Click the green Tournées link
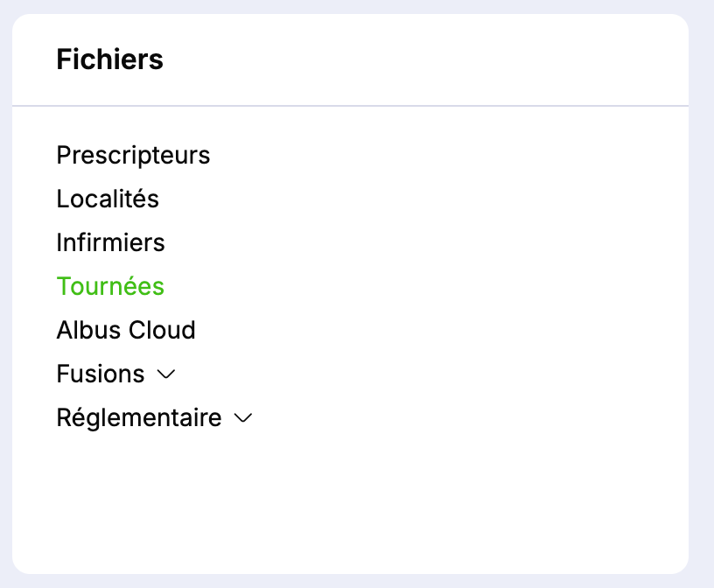Screen dimensions: 714x588 point(110,286)
